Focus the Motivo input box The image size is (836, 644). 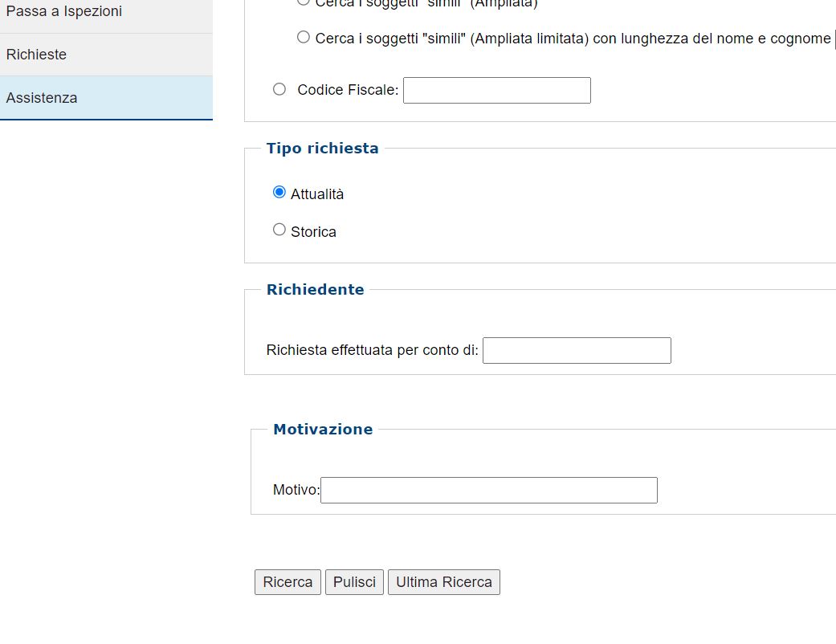(x=488, y=491)
